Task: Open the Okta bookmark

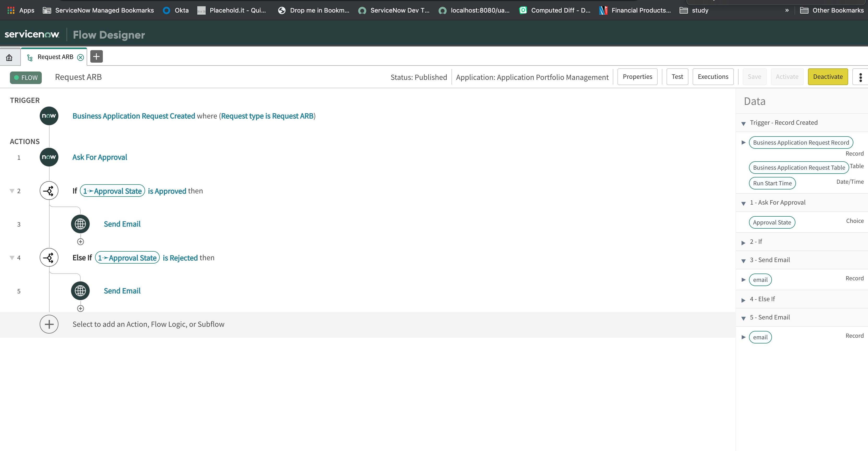Action: 176,10
